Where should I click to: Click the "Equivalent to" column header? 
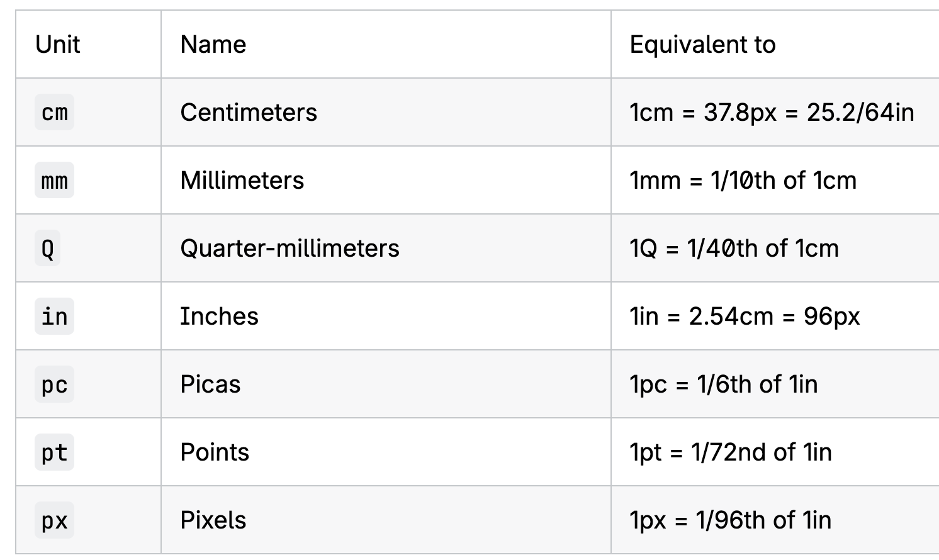point(702,45)
